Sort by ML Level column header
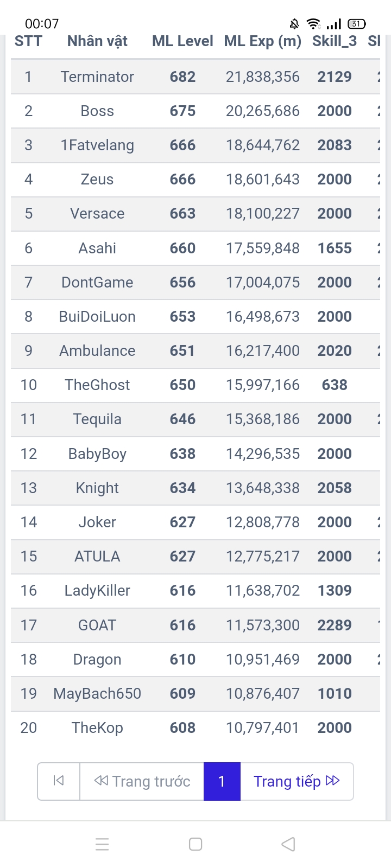 point(182,41)
